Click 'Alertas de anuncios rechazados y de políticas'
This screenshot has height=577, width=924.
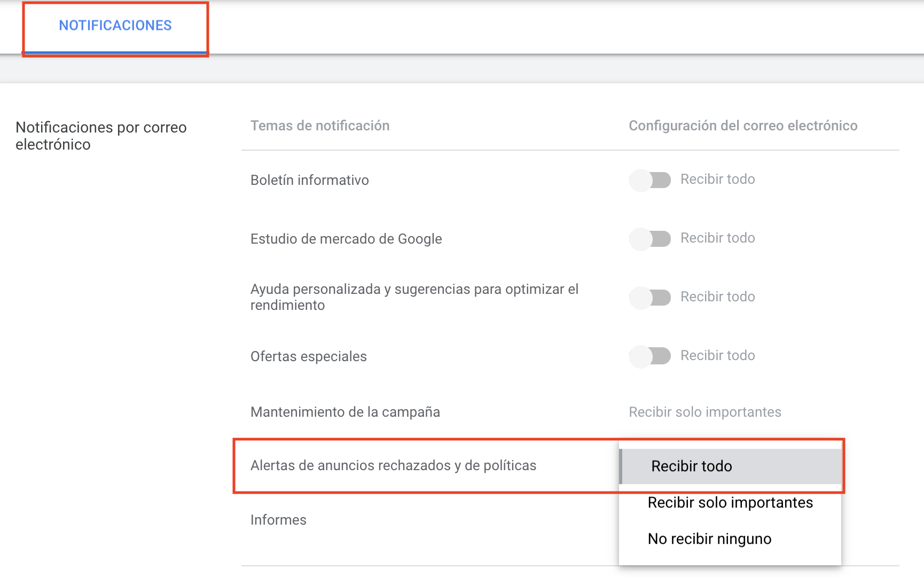click(393, 465)
